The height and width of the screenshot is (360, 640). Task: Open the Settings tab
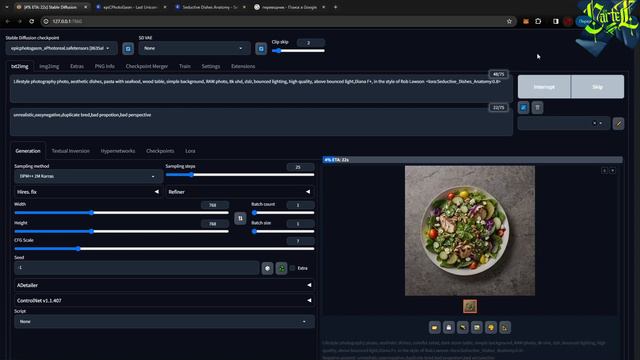coord(211,66)
